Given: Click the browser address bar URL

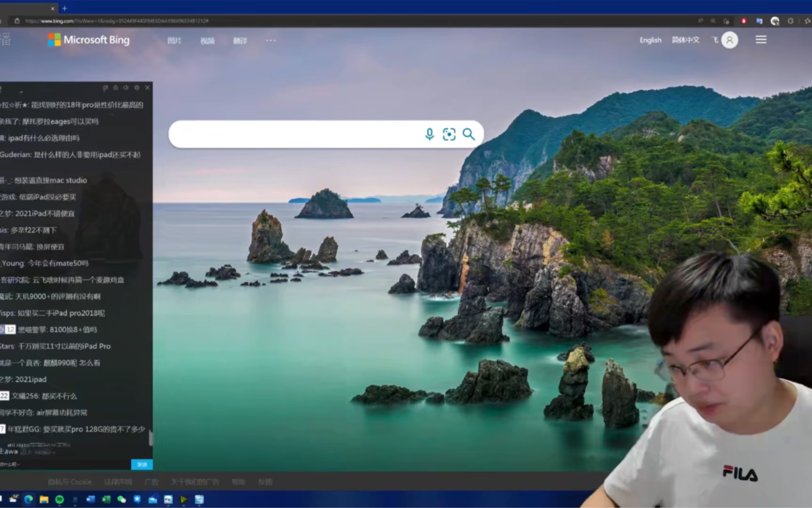Looking at the screenshot, I should (x=117, y=21).
